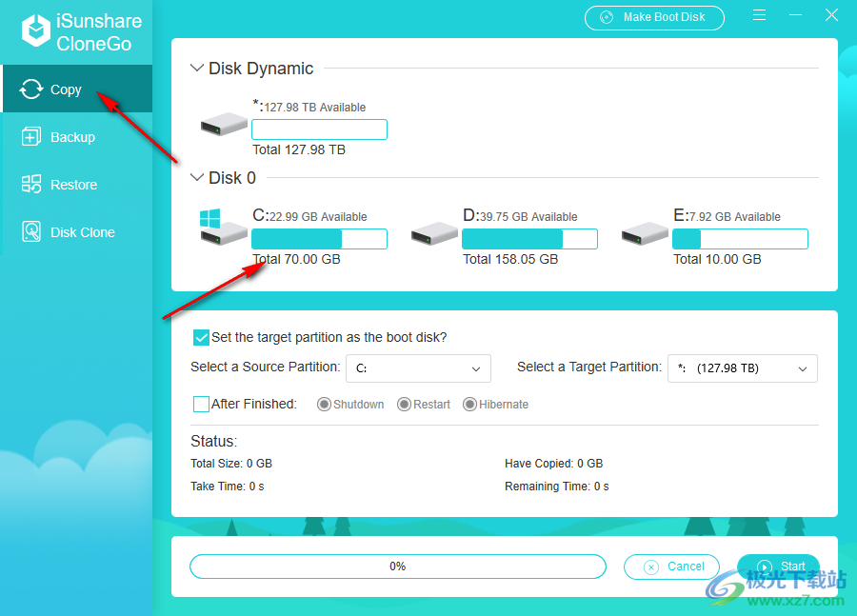857x616 pixels.
Task: Click the 'Total Size: 0 GB' status
Action: pyautogui.click(x=231, y=464)
